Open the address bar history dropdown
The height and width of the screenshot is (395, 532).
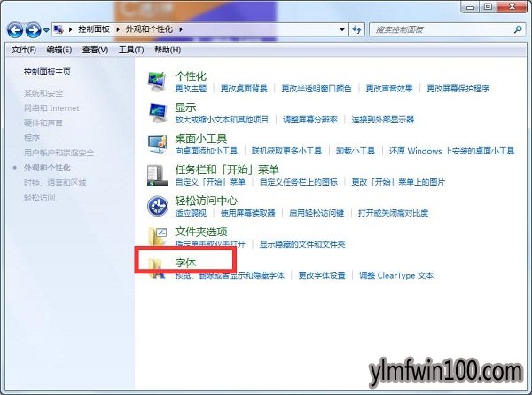coord(342,29)
